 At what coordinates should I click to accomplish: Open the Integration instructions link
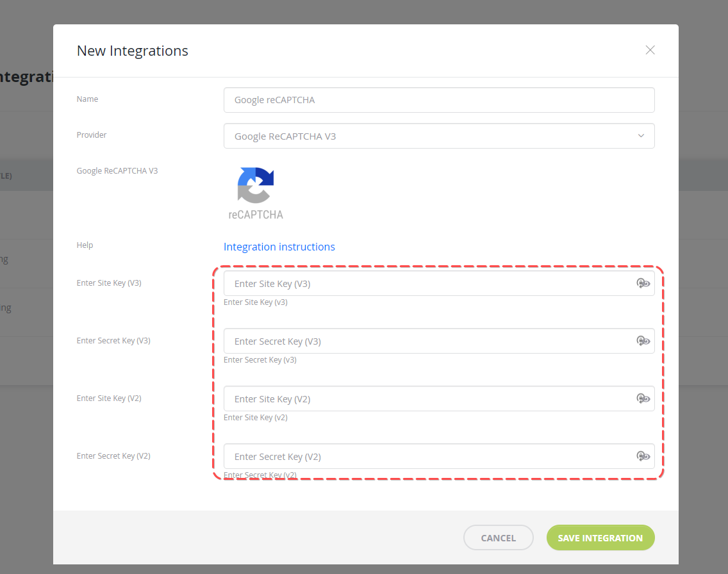[279, 247]
